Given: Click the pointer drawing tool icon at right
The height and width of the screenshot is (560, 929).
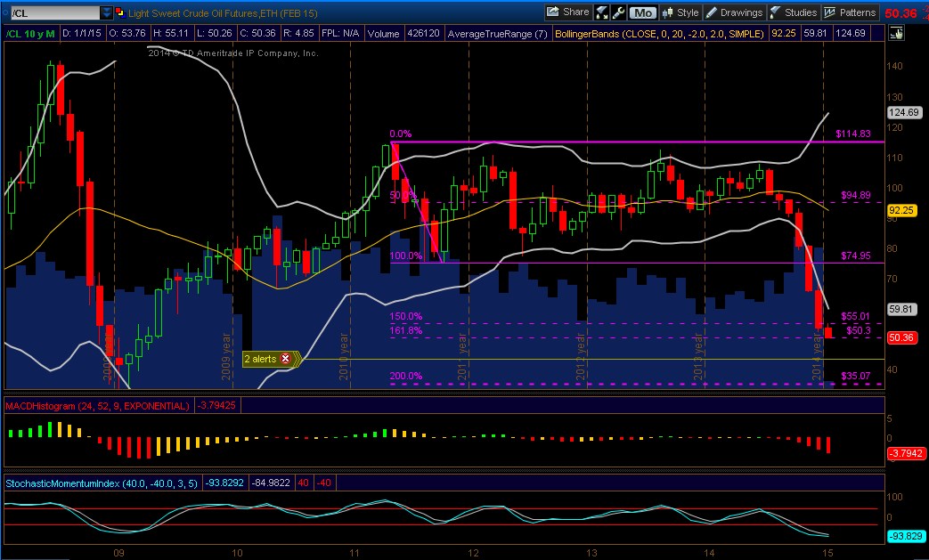Looking at the screenshot, I should [x=896, y=34].
